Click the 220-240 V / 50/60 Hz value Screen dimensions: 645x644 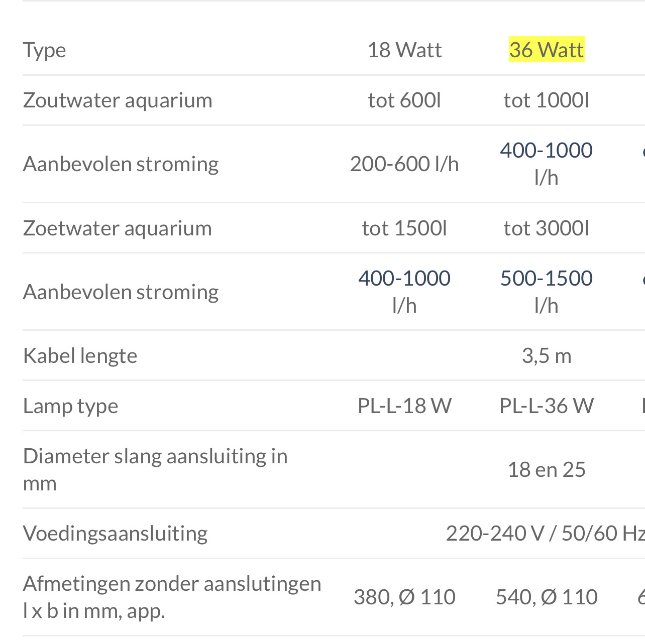[545, 533]
